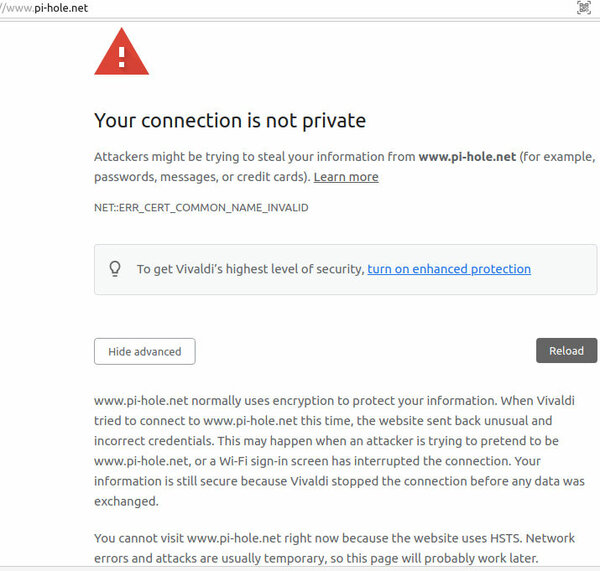Click the Attackers might be trying sentence
600x571 pixels.
click(344, 166)
